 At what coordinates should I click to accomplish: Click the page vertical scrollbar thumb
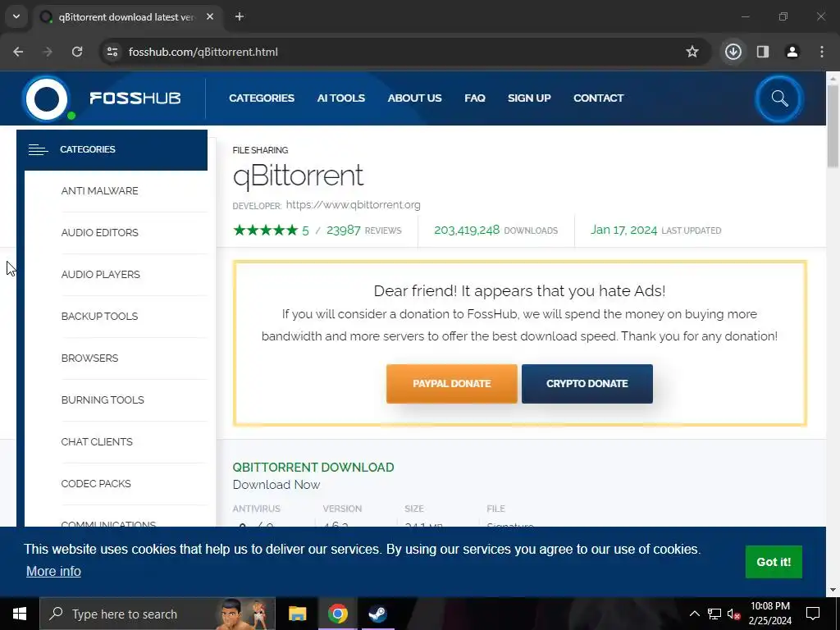pos(833,126)
